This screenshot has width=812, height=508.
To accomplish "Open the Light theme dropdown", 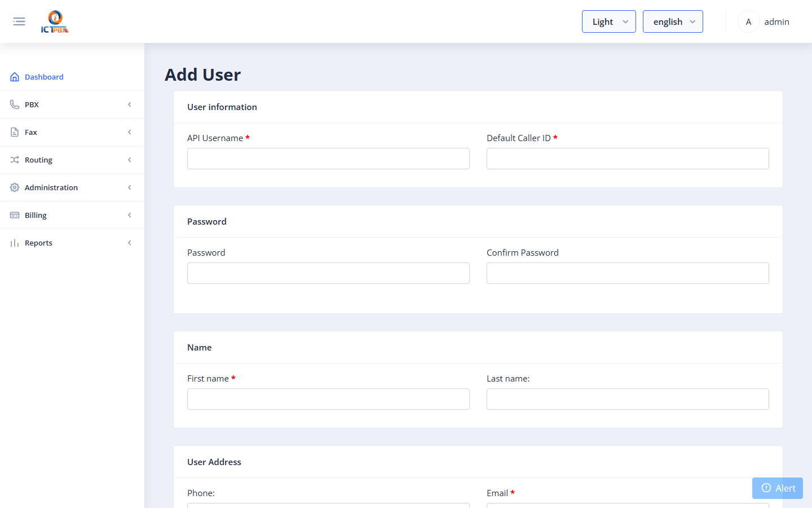I will point(609,21).
